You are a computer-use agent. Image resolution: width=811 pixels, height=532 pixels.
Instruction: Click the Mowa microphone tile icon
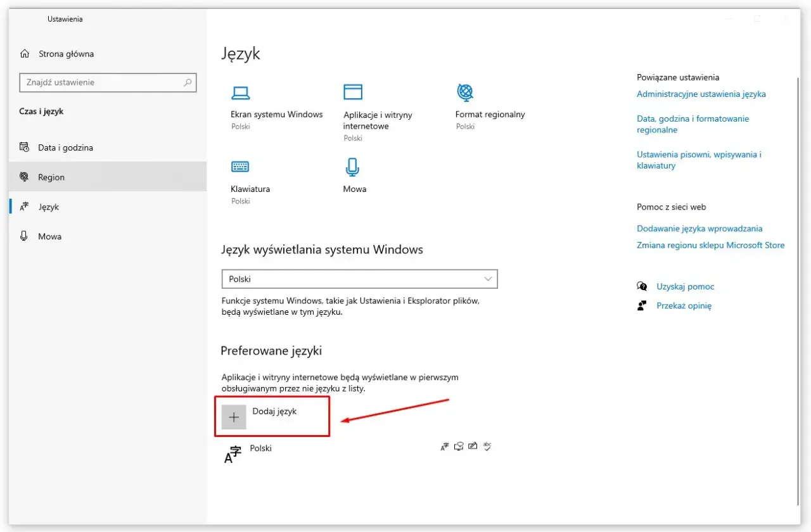[x=352, y=167]
